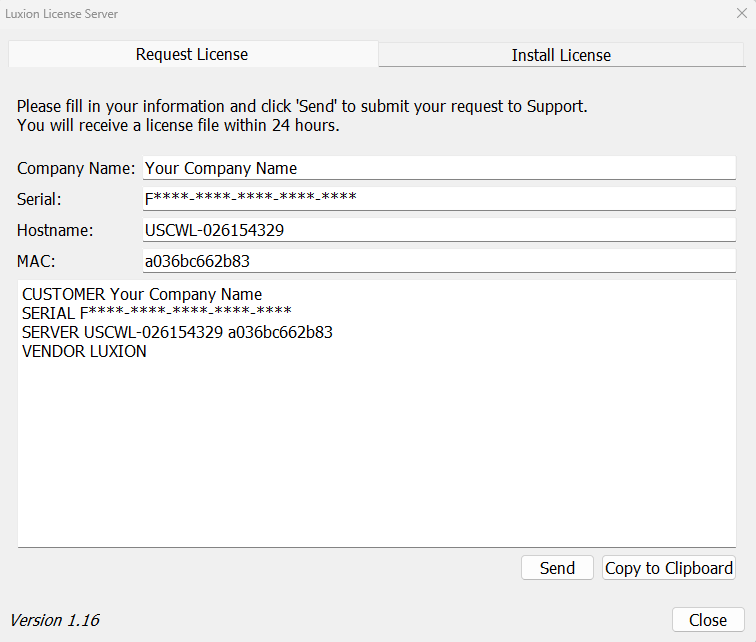Screen dimensions: 756x642
Task: Switch to the Install License tab
Action: click(x=561, y=55)
